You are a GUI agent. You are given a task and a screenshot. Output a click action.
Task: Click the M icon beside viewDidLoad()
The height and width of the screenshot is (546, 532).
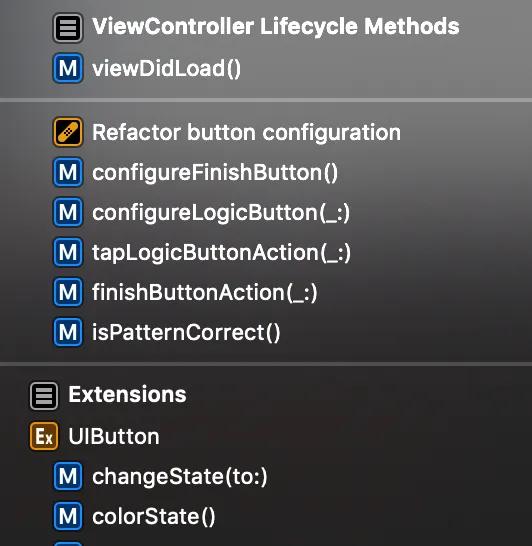[68, 68]
